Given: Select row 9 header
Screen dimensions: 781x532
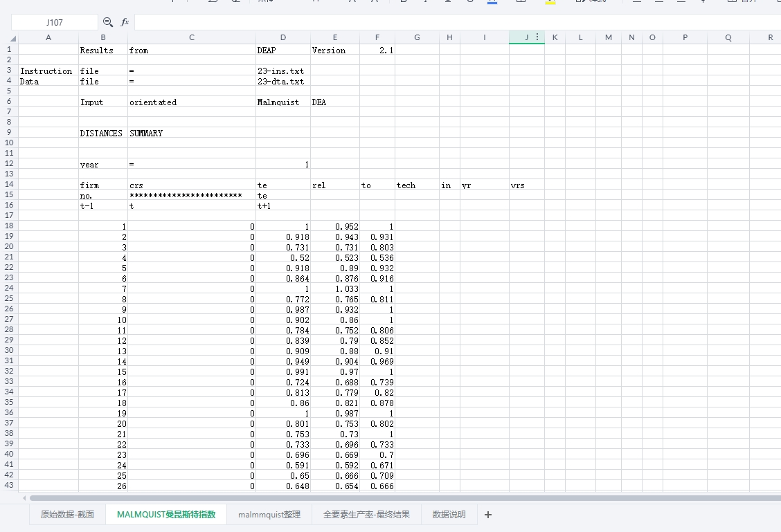Looking at the screenshot, I should [x=9, y=132].
